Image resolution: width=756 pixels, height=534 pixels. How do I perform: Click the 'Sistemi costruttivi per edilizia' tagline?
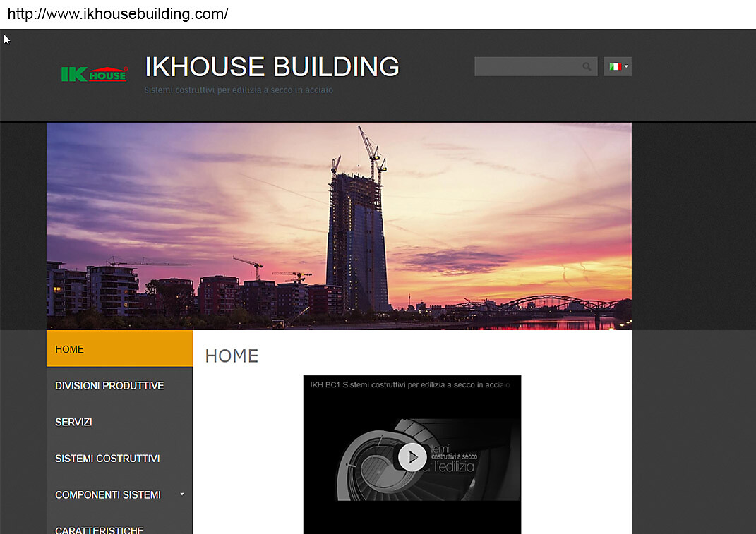click(x=238, y=90)
